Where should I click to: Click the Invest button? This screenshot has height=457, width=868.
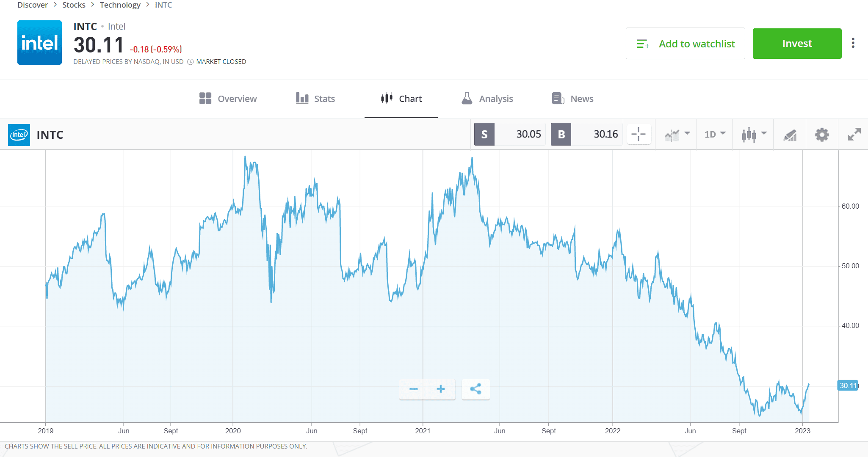coord(797,44)
